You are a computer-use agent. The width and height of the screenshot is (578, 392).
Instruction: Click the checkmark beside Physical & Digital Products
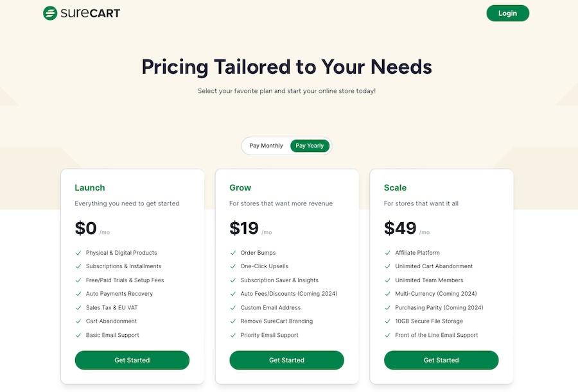point(78,253)
